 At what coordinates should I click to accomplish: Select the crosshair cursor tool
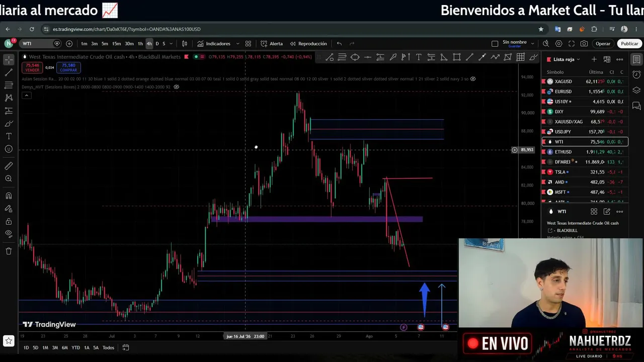tap(9, 60)
